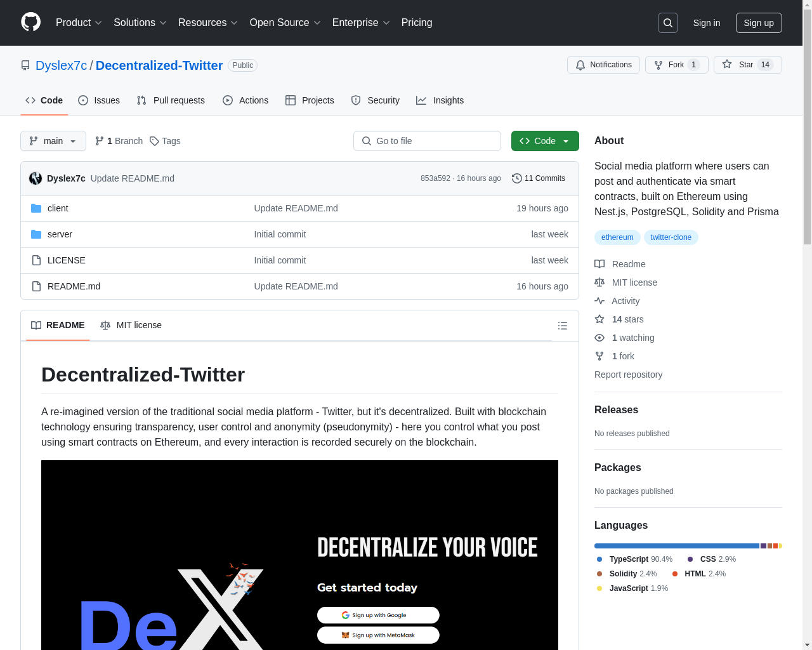Click the Dyslex7c avatar image

click(x=36, y=178)
